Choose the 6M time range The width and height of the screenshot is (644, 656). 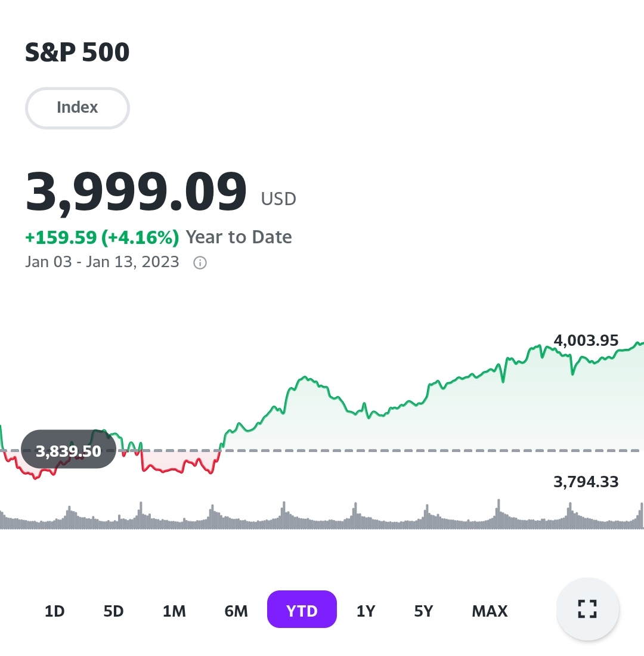[x=236, y=611]
